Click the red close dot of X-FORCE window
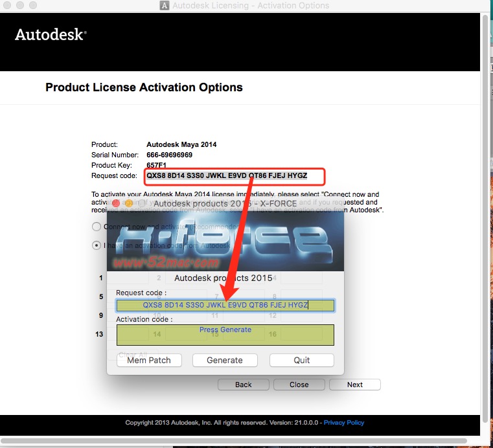Screen dimensions: 493x448 (116, 203)
